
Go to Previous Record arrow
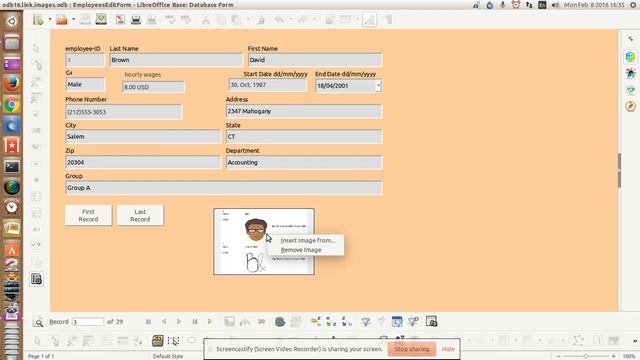click(164, 322)
